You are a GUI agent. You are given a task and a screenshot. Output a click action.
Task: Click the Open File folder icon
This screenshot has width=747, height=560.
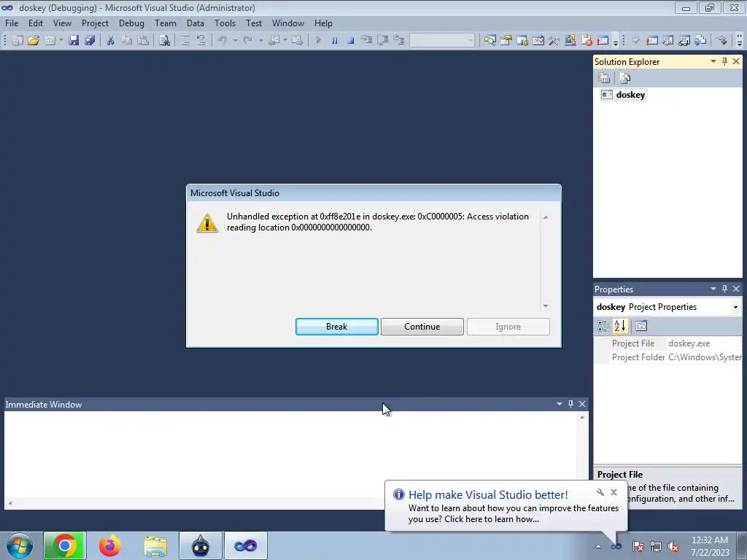tap(34, 41)
